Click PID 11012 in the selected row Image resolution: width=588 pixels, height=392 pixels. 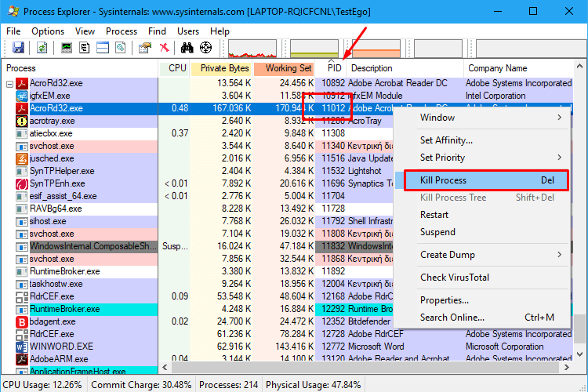pos(333,108)
